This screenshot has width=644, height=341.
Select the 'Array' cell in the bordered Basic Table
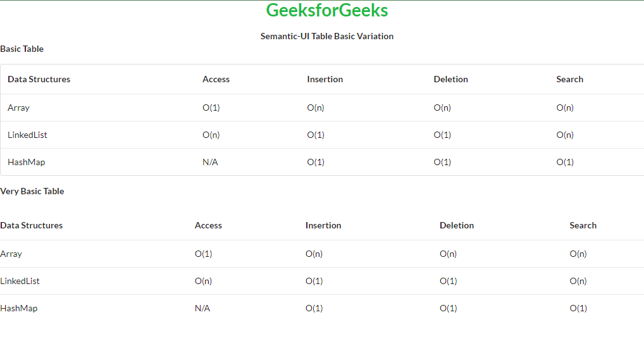(19, 108)
